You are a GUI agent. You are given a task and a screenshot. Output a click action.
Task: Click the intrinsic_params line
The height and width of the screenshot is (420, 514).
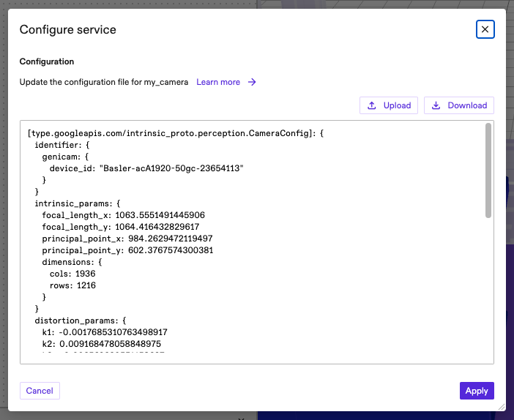[x=78, y=203]
